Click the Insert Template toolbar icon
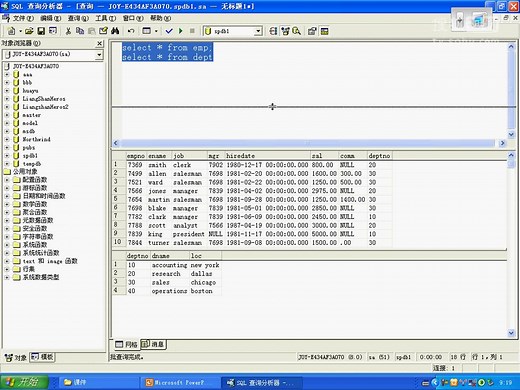Screen dimensions: 520x390 coord(53,31)
